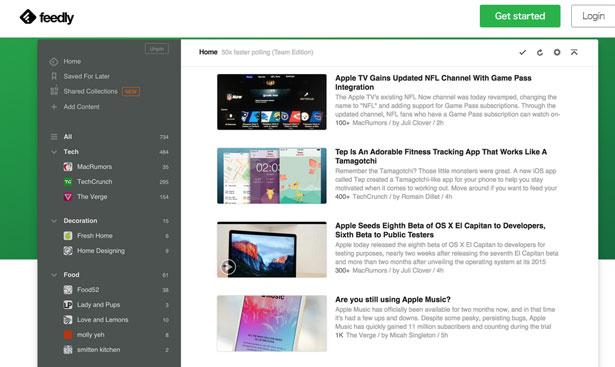Open the smitten kitchen feed
The image size is (615, 367).
point(98,349)
